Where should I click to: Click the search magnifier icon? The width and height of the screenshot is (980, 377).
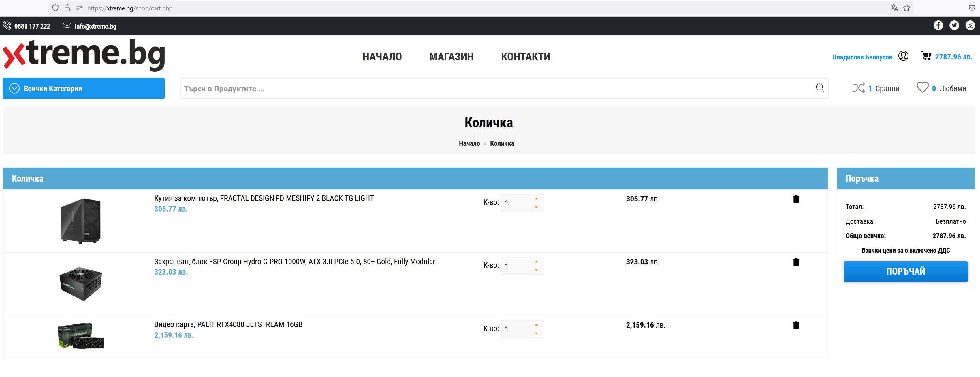click(820, 88)
